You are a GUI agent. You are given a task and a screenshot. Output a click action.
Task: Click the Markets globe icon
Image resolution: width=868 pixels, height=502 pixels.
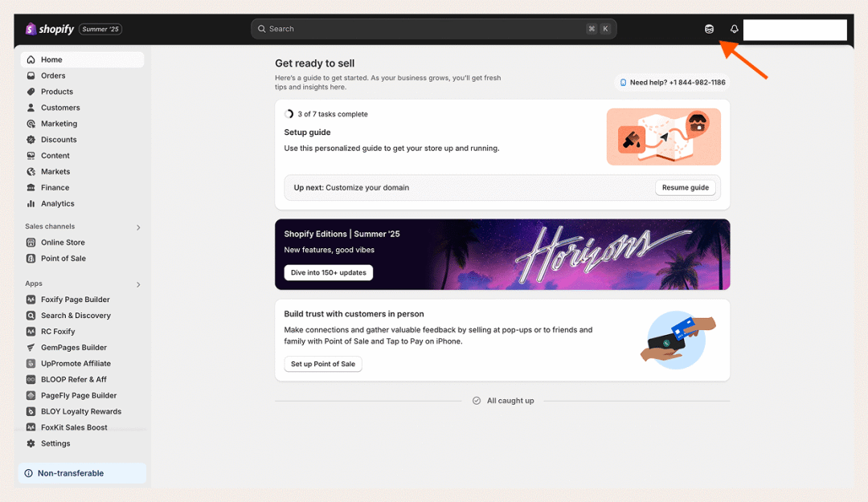click(31, 172)
